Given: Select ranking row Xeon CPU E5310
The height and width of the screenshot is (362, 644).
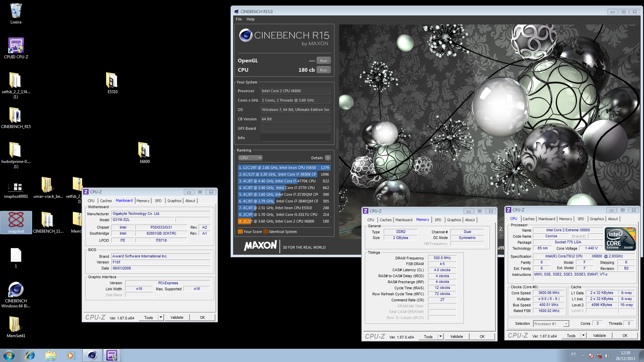Looking at the screenshot, I should coord(284,208).
